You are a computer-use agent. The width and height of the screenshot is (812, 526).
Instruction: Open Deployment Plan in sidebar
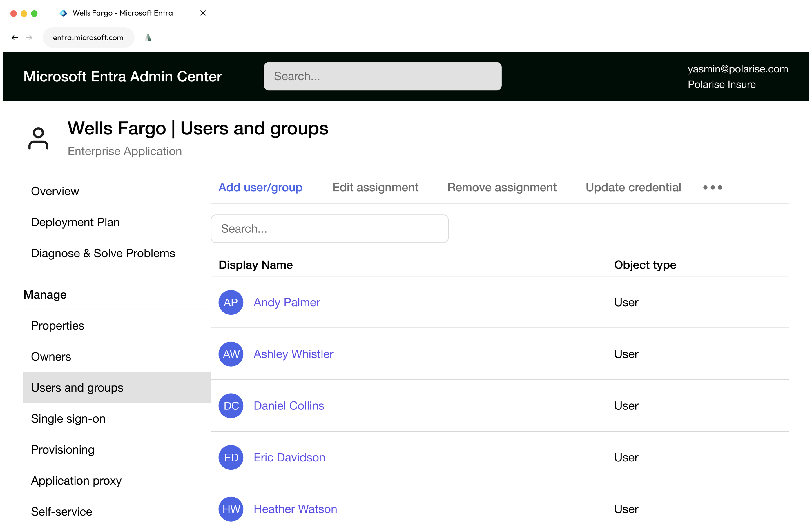pos(75,222)
